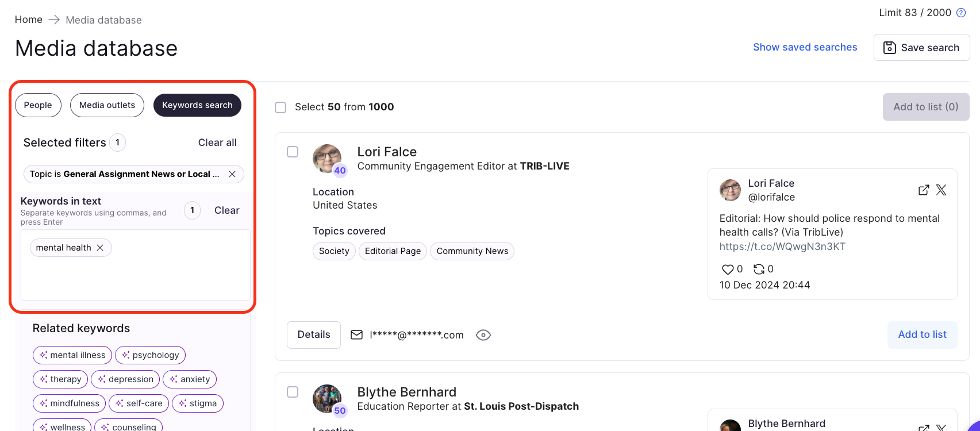Click inside the keywords text input area
This screenshot has width=980, height=431.
136,276
